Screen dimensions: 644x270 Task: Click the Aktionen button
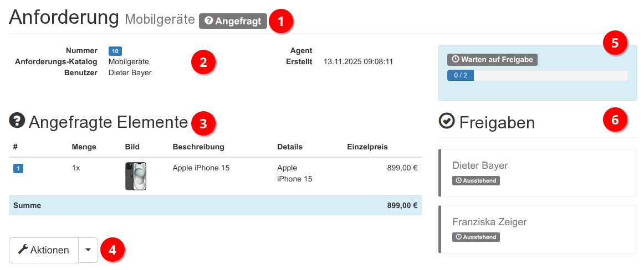coord(44,250)
